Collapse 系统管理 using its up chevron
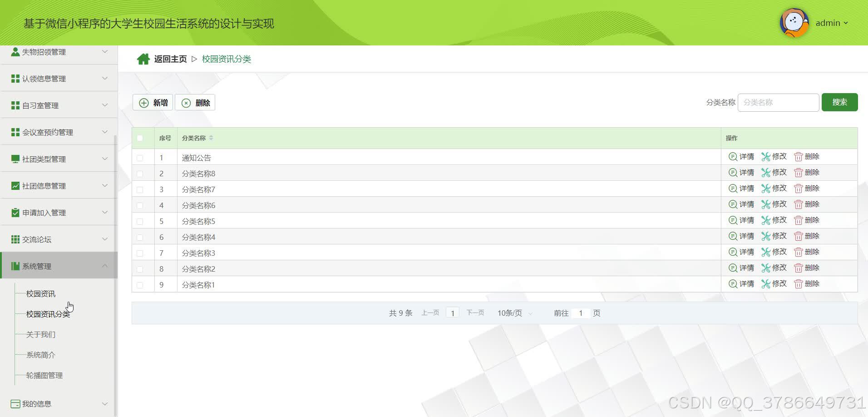 pos(105,266)
